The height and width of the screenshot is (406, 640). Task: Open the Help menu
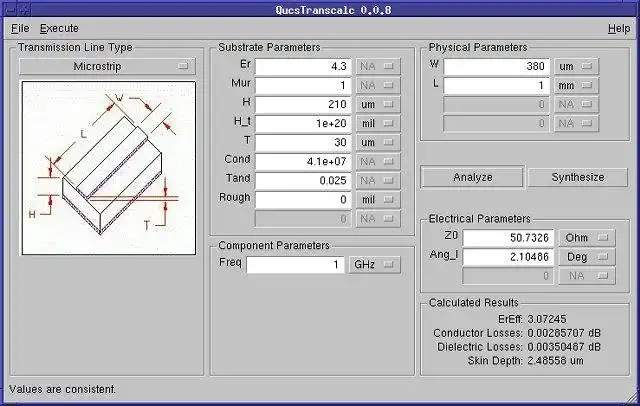[x=619, y=29]
